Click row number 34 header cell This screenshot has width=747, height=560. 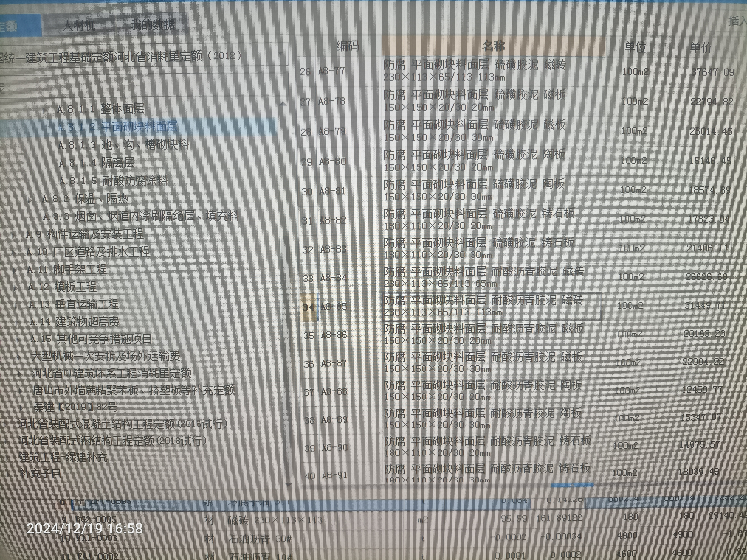tap(309, 307)
